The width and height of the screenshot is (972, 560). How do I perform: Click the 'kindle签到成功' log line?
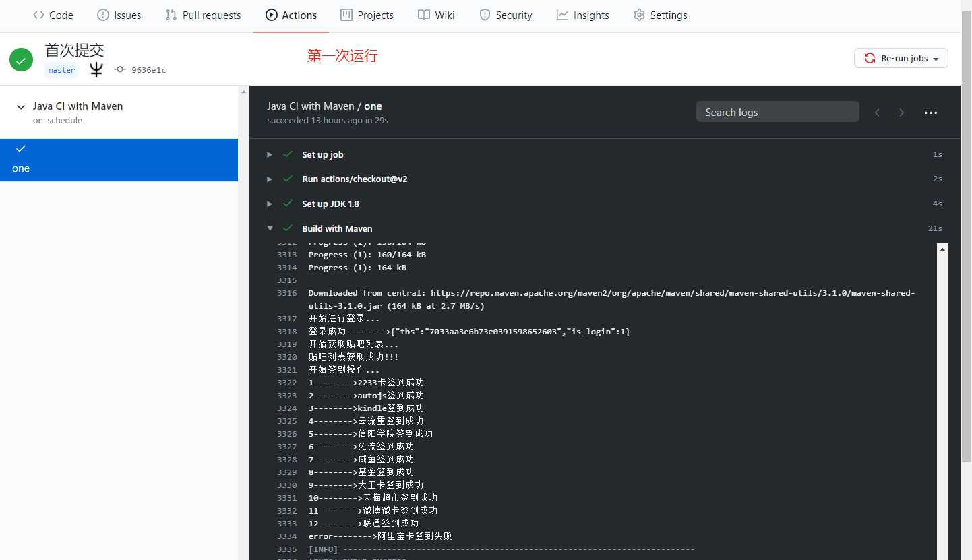pyautogui.click(x=366, y=408)
